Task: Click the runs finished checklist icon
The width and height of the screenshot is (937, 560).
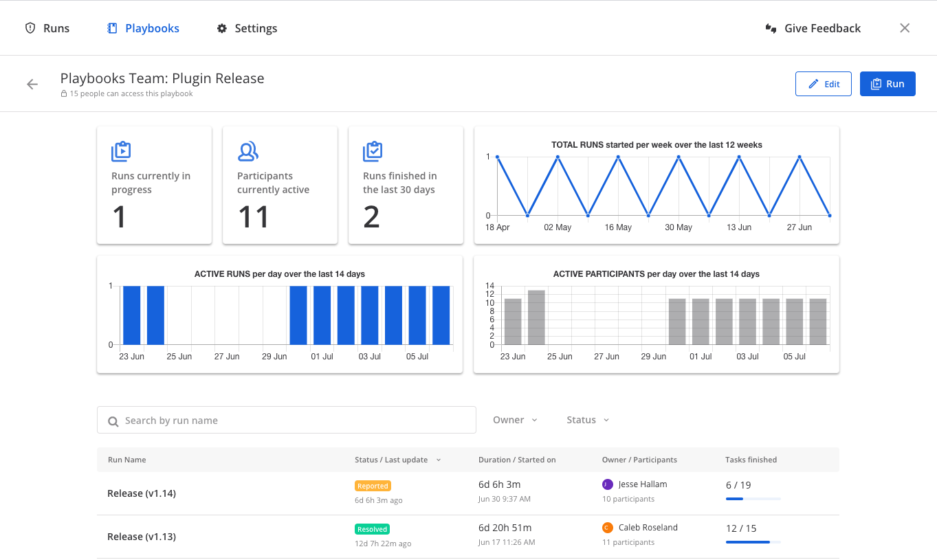Action: pos(373,151)
